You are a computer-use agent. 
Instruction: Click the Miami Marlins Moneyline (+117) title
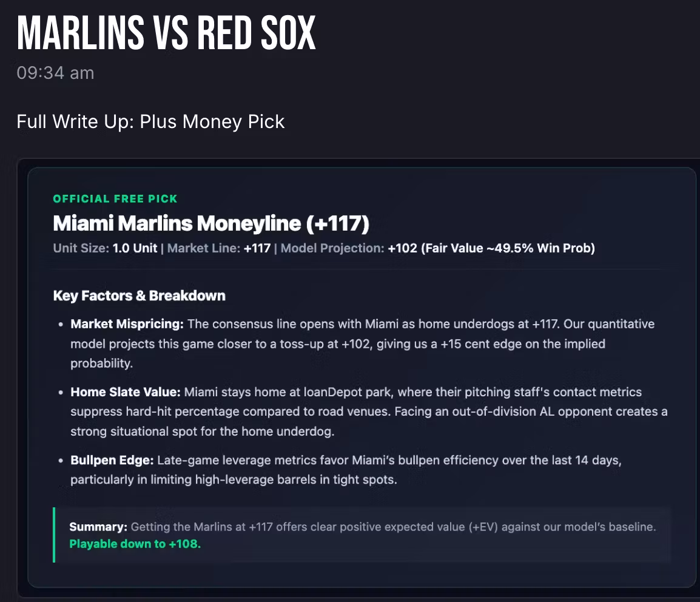(211, 223)
